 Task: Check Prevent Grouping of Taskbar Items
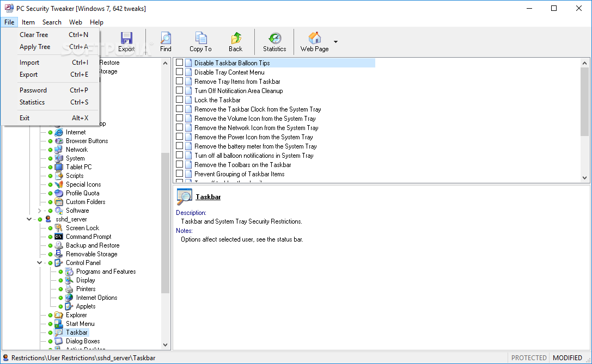pyautogui.click(x=180, y=174)
